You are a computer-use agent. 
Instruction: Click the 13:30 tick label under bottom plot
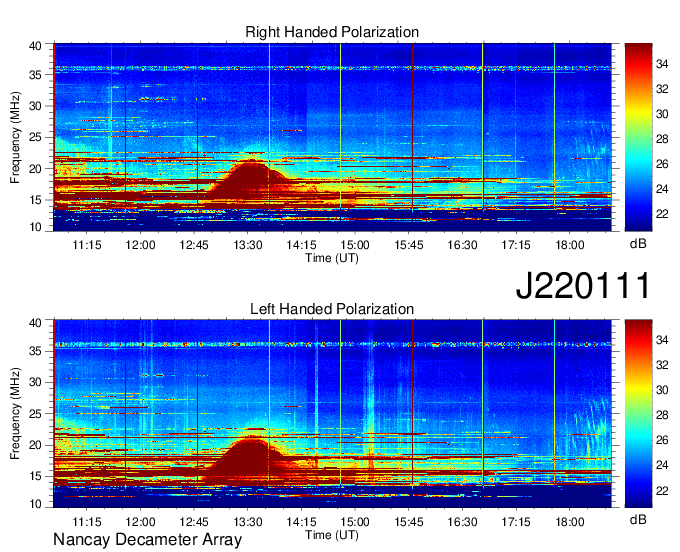coord(248,522)
